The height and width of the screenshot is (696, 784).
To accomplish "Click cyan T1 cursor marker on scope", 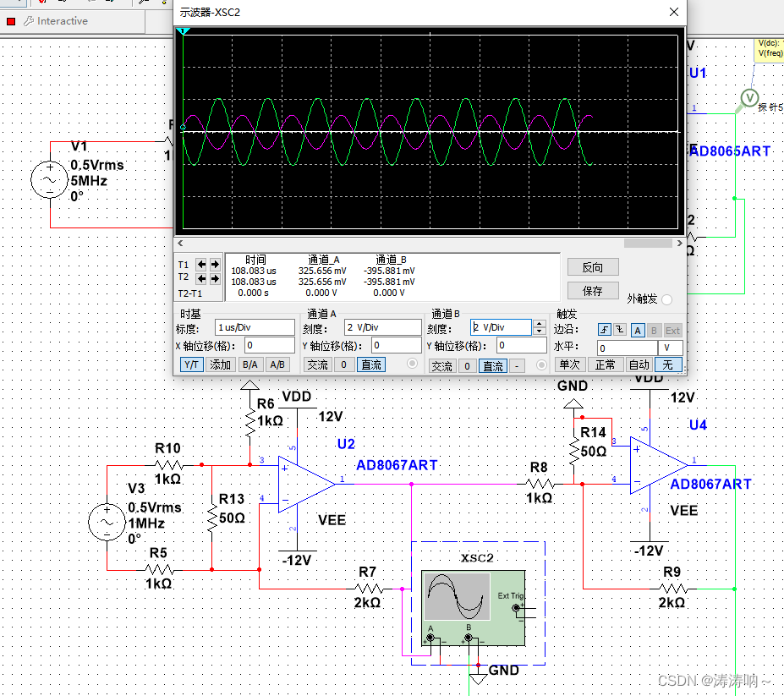I will 184,31.
